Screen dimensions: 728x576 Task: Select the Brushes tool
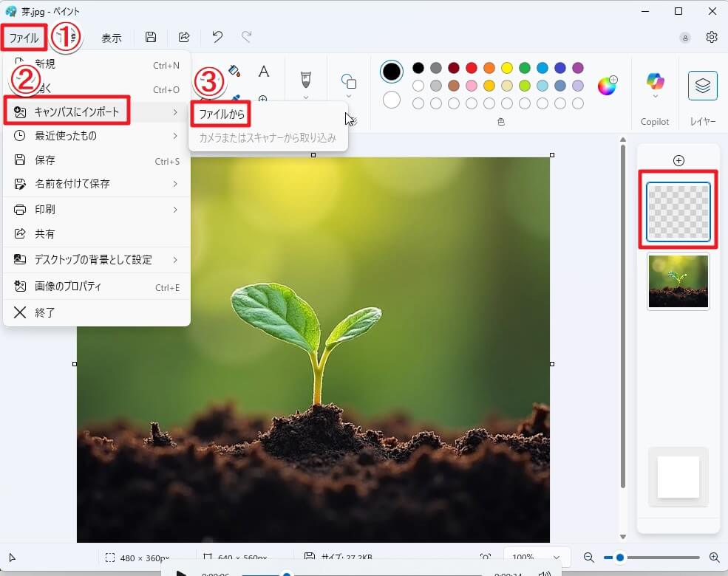305,79
